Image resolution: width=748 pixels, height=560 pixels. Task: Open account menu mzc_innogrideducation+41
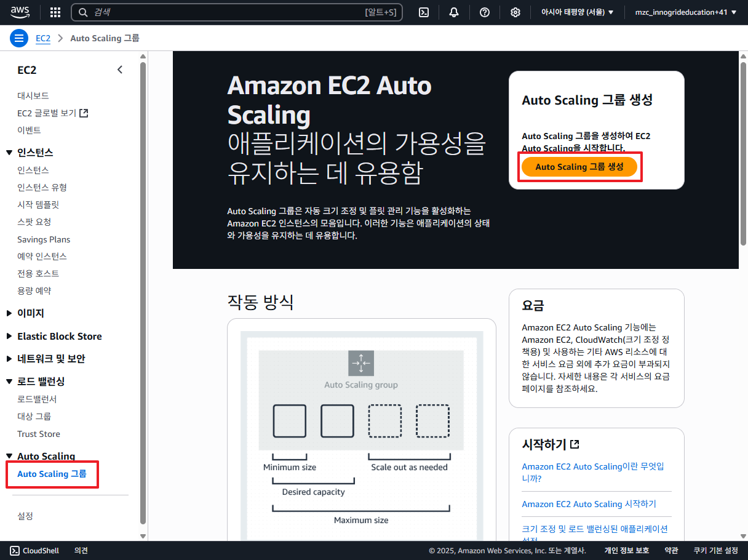(x=686, y=12)
